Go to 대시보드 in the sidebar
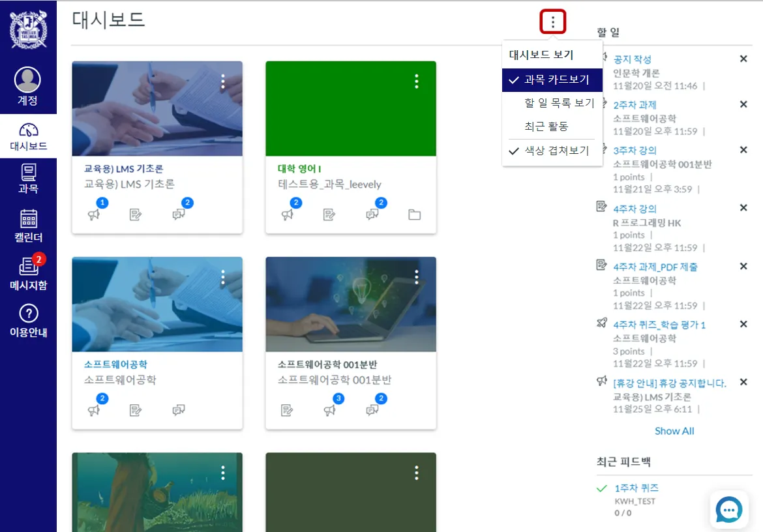The height and width of the screenshot is (532, 763). click(x=28, y=136)
